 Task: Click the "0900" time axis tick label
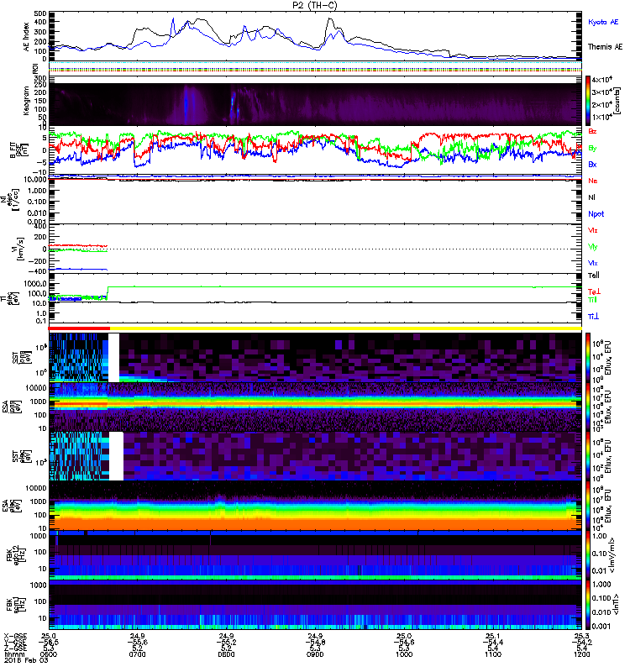315,654
